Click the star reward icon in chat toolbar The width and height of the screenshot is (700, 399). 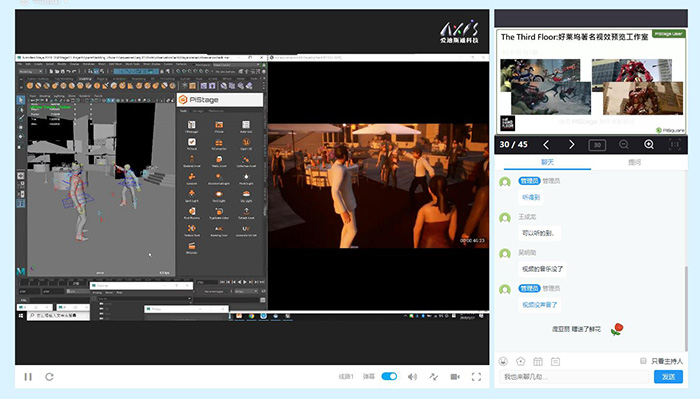click(x=521, y=361)
